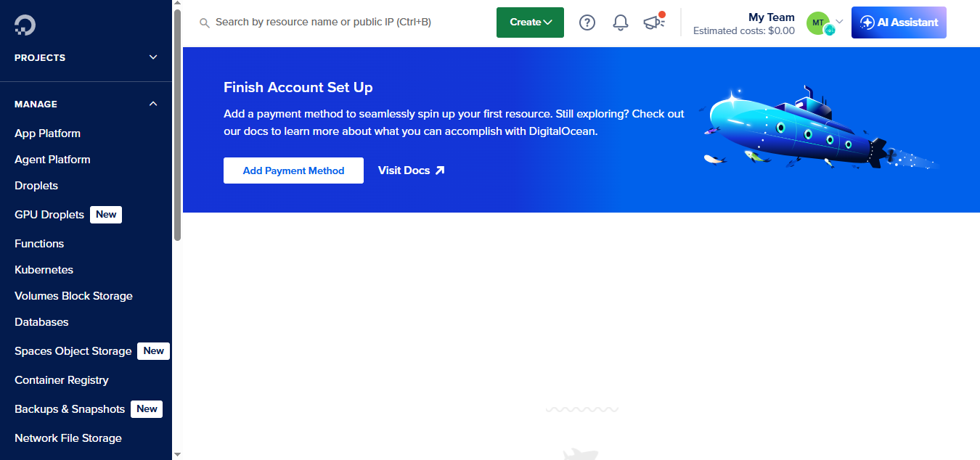Open the Create dropdown
This screenshot has width=980, height=460.
(530, 22)
